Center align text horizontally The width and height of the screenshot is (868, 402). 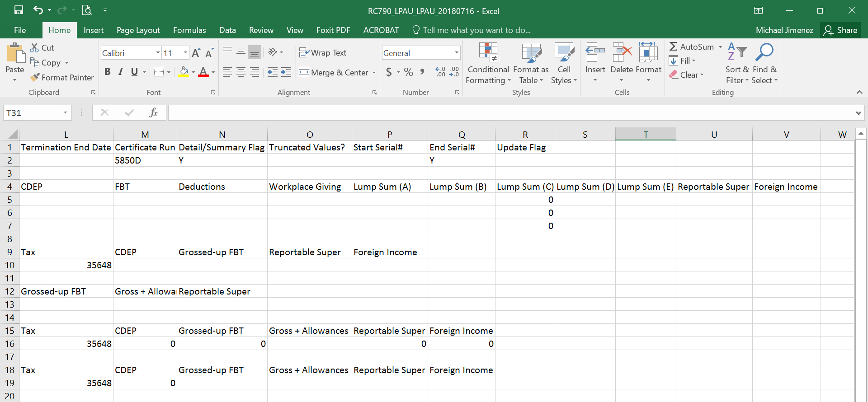click(x=241, y=72)
